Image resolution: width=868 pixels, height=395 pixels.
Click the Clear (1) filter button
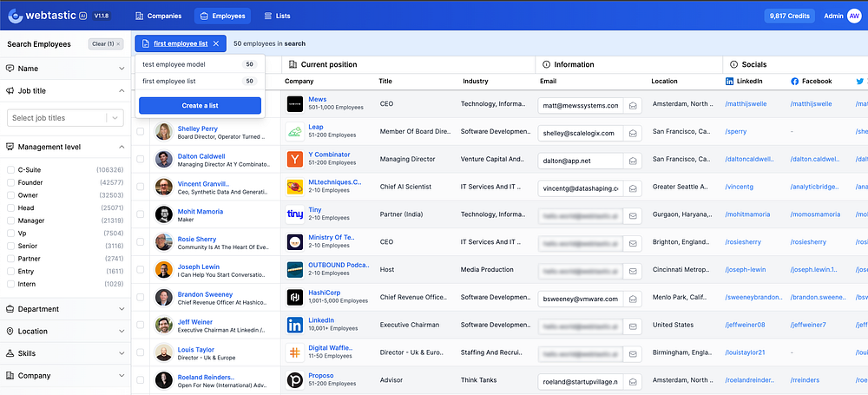106,43
